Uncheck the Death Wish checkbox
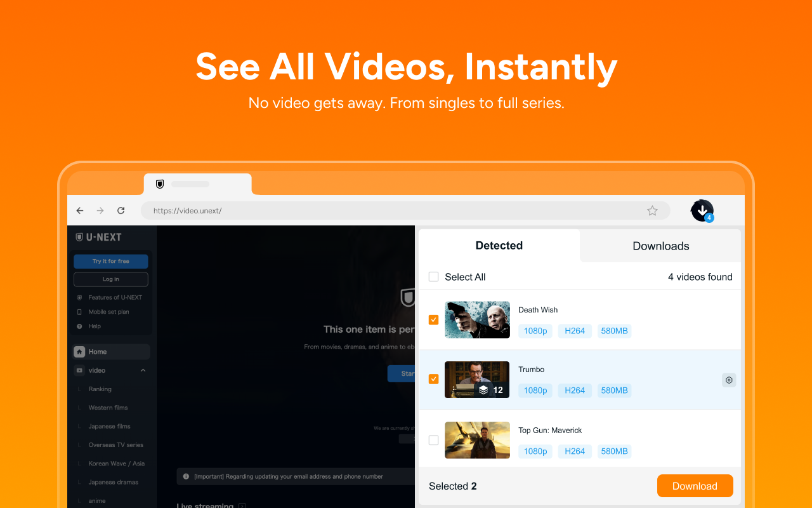812x508 pixels. [434, 319]
